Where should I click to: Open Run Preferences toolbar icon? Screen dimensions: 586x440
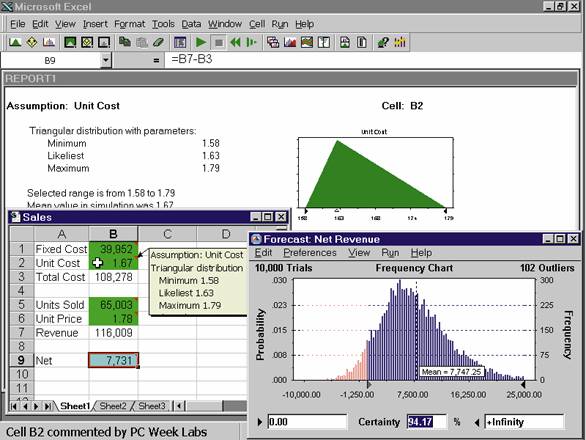point(180,42)
